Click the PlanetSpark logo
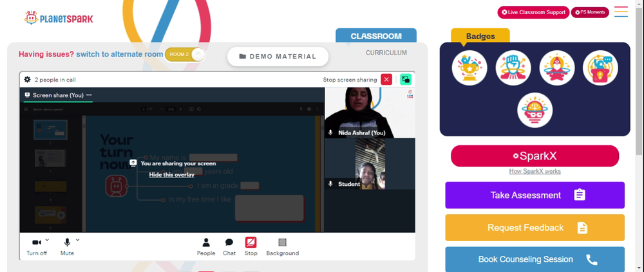The image size is (644, 272). pos(59,18)
